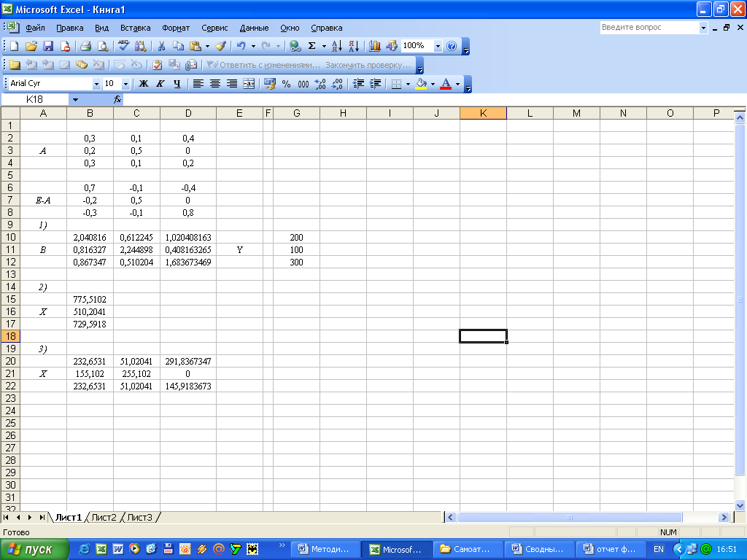This screenshot has height=560, width=747.
Task: Expand AutoSum functions dropdown arrow
Action: pyautogui.click(x=324, y=46)
